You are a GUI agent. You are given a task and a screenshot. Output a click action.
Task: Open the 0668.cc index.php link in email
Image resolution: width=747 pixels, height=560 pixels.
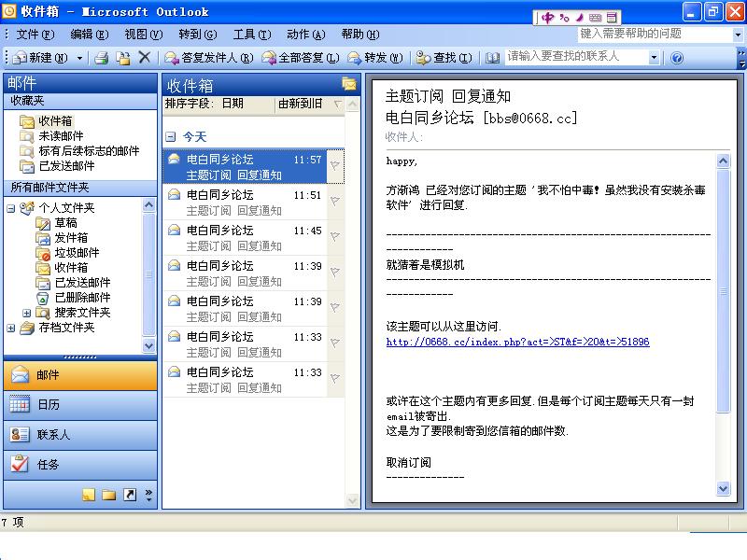point(517,342)
